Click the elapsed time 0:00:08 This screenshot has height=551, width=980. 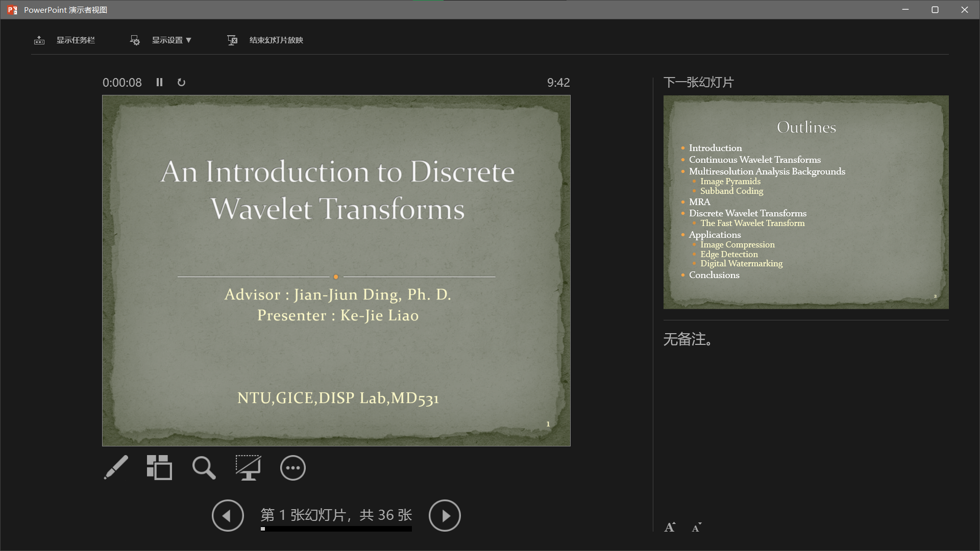point(122,83)
